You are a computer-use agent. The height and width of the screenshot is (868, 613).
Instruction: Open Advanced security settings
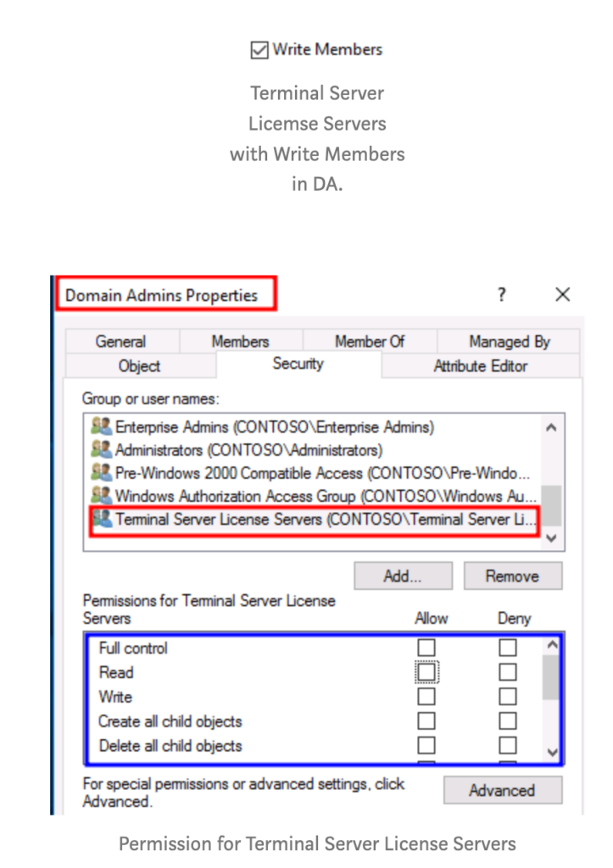[x=502, y=790]
